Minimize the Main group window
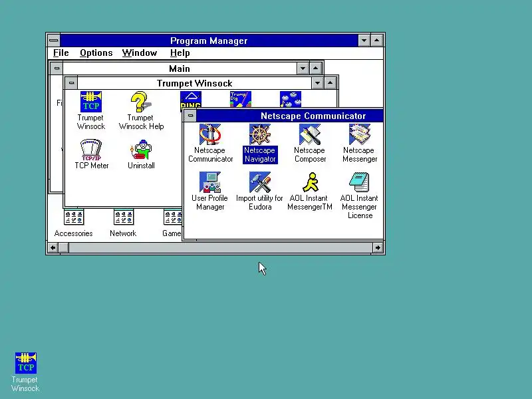Screen dimensions: 532x399 pyautogui.click(x=303, y=68)
